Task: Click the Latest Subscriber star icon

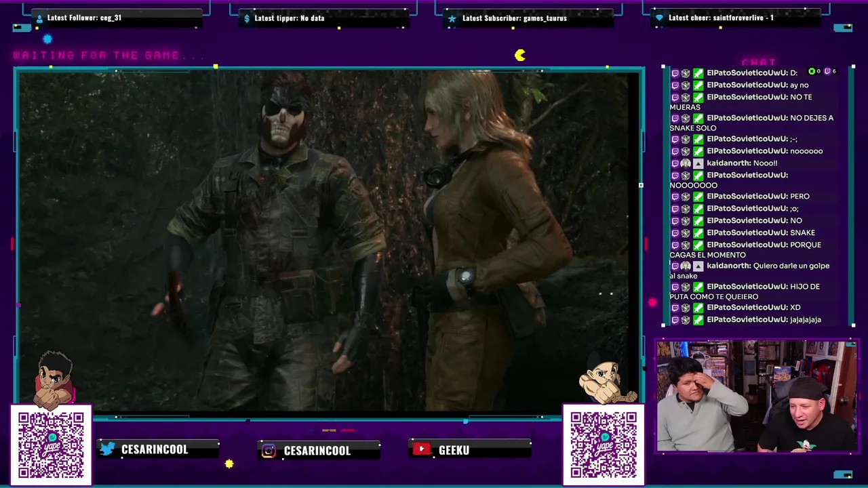Action: click(452, 18)
